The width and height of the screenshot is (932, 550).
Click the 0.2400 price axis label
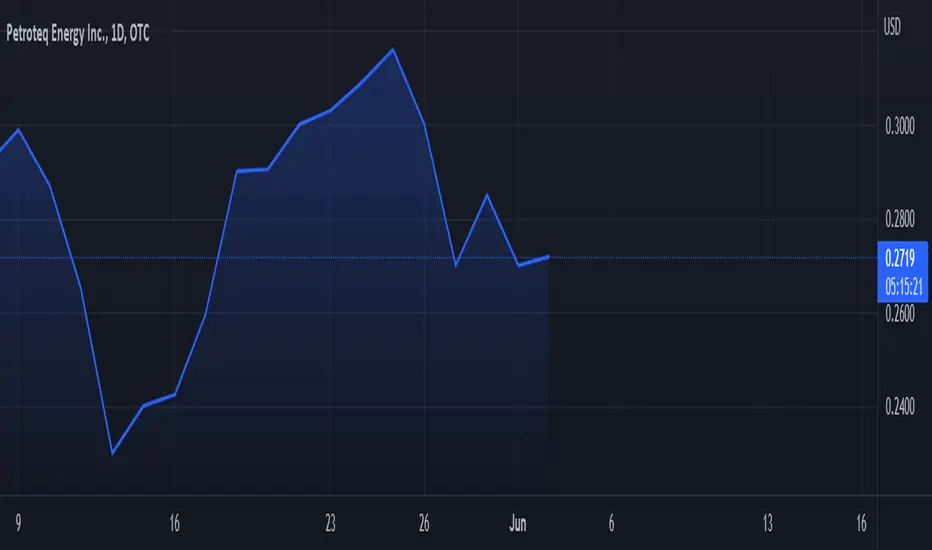(x=900, y=407)
